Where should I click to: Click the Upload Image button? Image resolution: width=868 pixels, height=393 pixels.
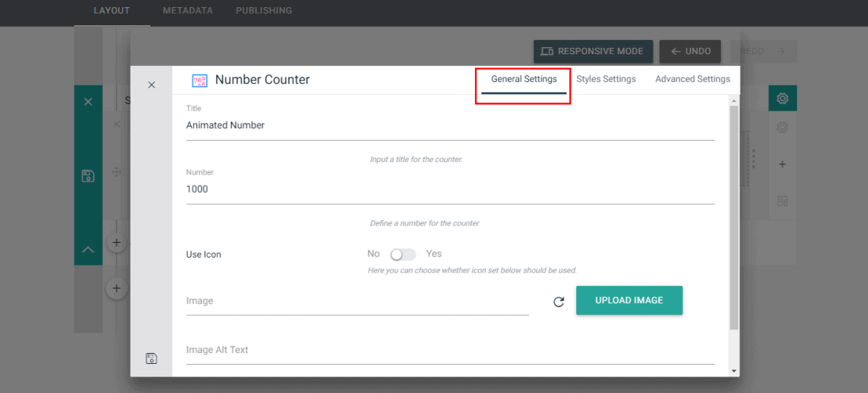[630, 300]
